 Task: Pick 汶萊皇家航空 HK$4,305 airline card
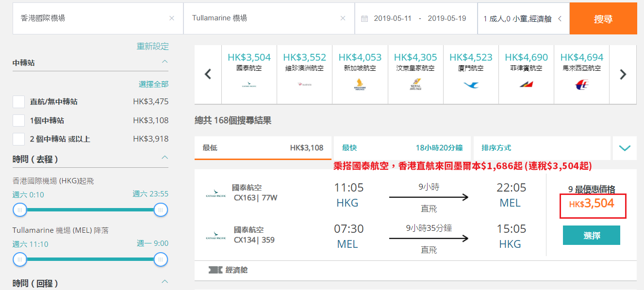pyautogui.click(x=415, y=74)
